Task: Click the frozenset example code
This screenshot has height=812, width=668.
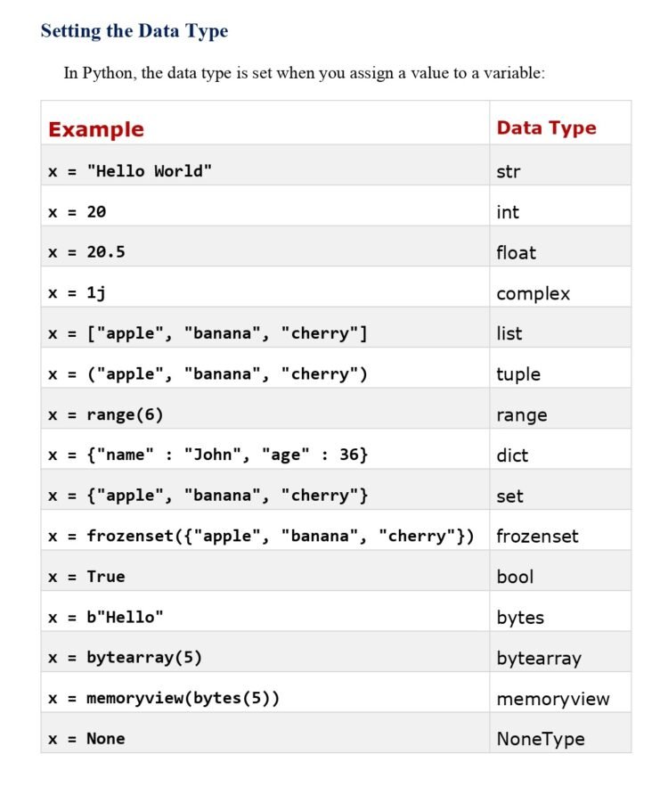Action: click(x=261, y=536)
